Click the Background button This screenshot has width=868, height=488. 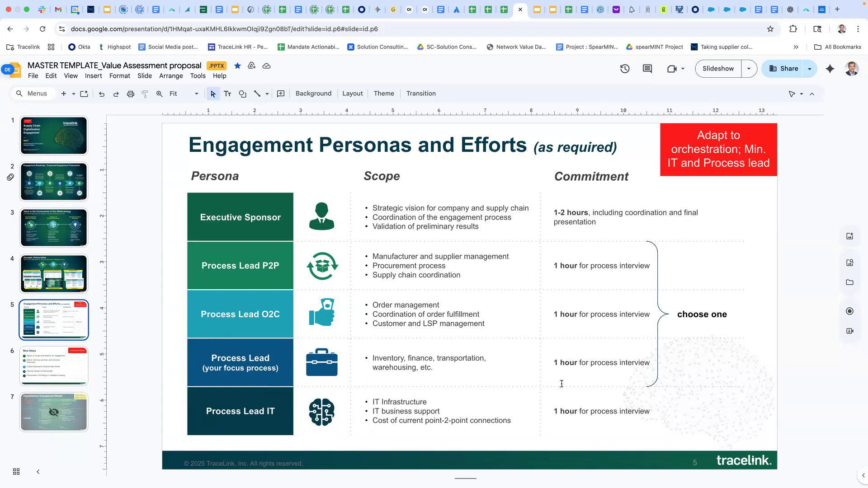pos(313,94)
